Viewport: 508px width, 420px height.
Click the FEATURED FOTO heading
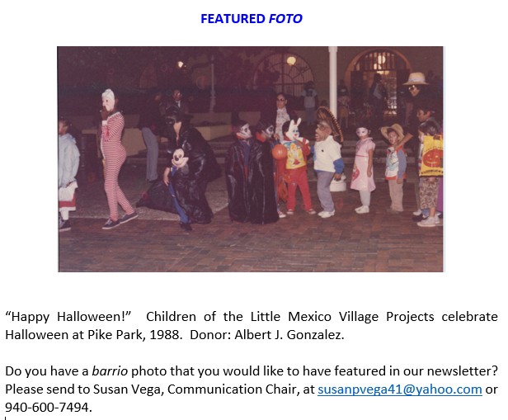click(252, 19)
